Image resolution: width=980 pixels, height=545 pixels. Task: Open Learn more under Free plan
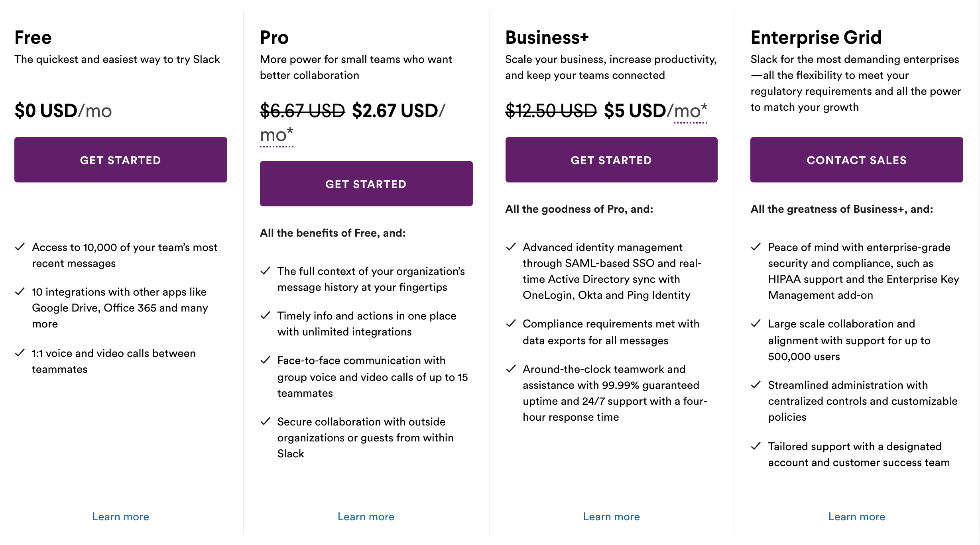(x=120, y=516)
